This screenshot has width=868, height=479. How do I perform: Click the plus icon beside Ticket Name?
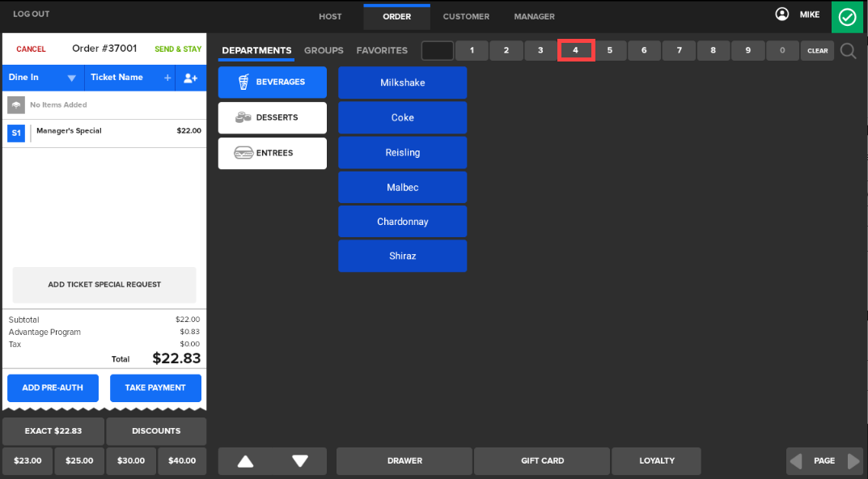point(167,78)
